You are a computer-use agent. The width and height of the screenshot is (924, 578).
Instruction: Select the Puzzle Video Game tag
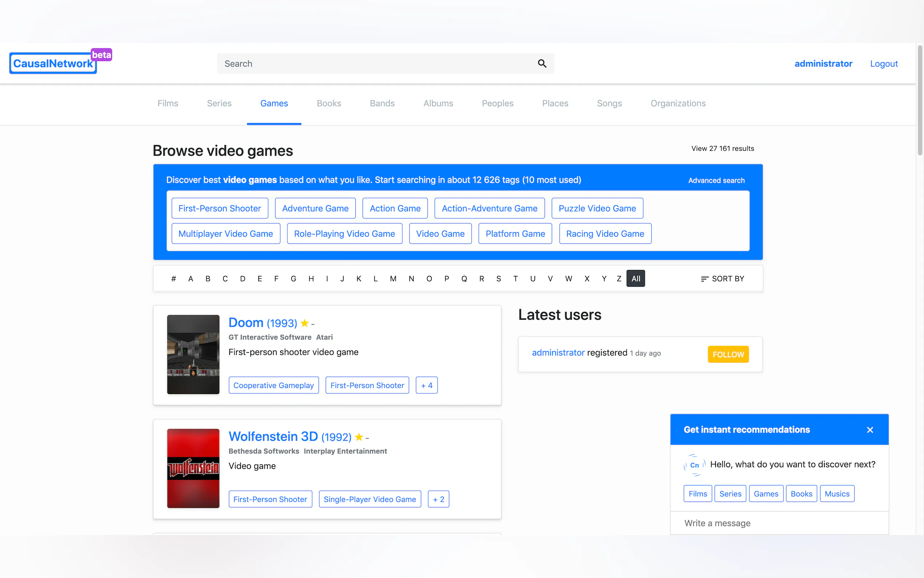[597, 208]
